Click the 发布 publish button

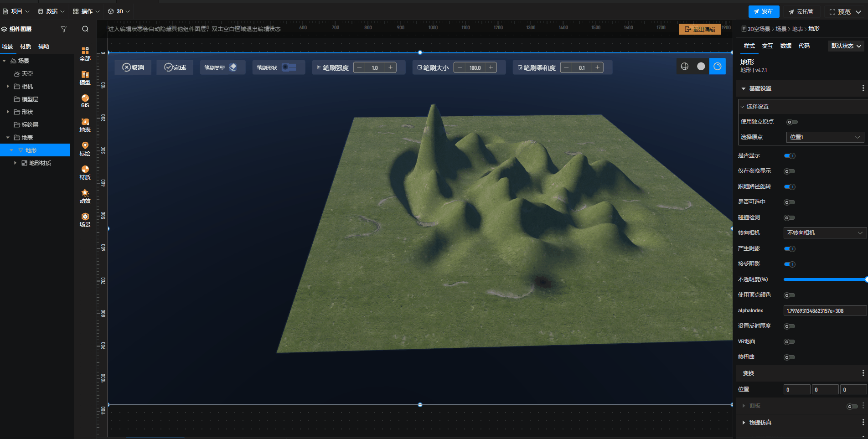click(x=764, y=11)
